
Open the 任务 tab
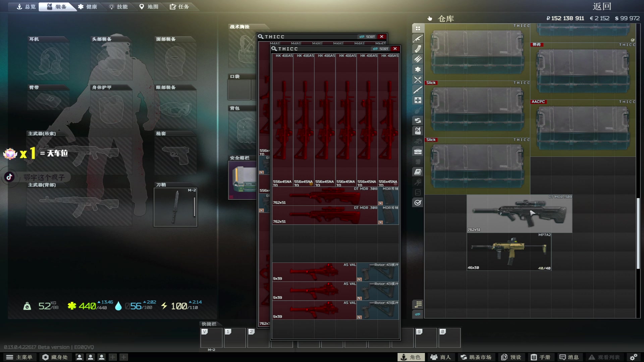point(179,7)
